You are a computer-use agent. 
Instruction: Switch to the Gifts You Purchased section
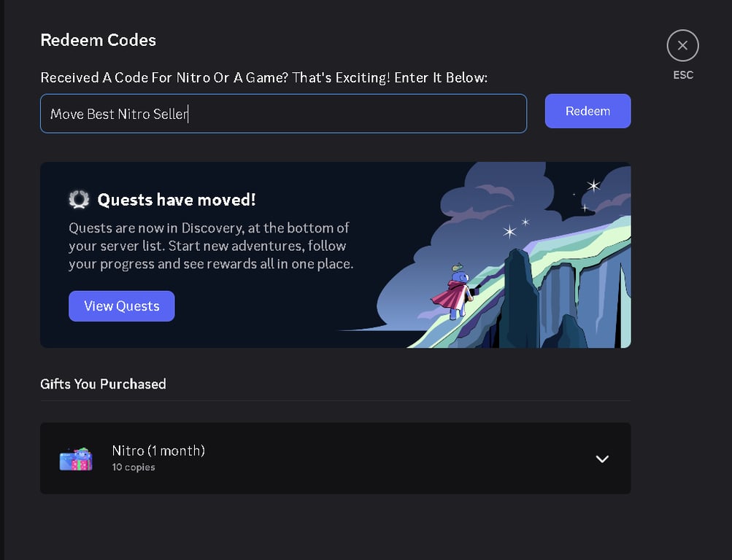tap(103, 384)
